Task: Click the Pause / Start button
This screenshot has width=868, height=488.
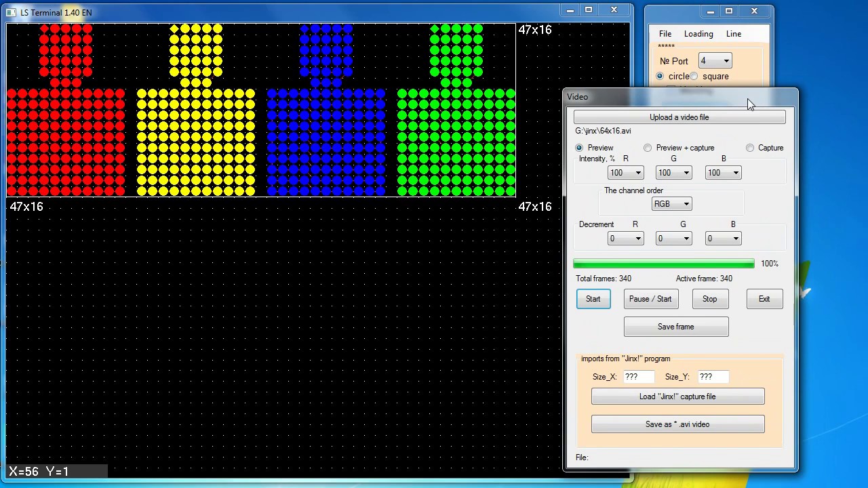Action: coord(650,299)
